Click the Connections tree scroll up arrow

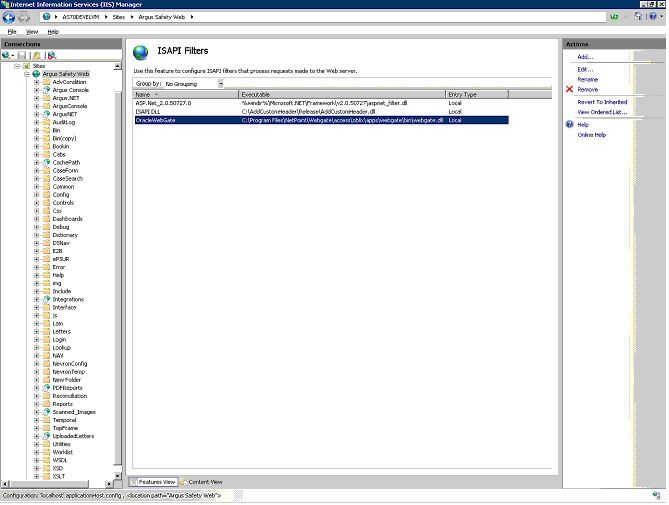tap(118, 66)
